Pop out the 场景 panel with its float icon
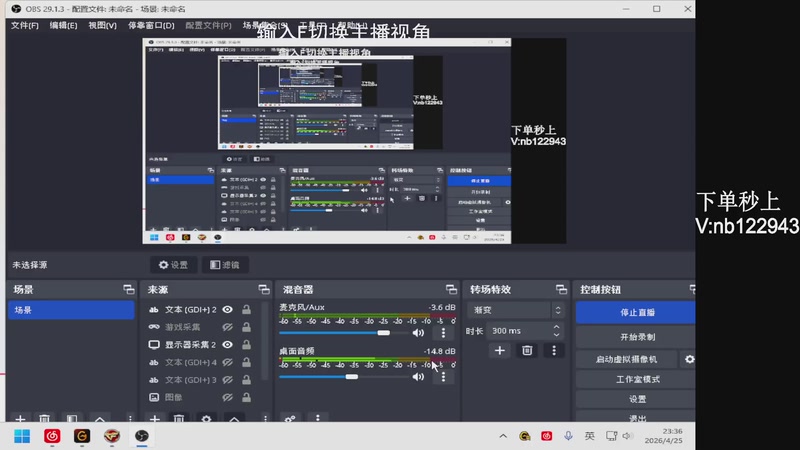800x450 pixels. (x=129, y=290)
